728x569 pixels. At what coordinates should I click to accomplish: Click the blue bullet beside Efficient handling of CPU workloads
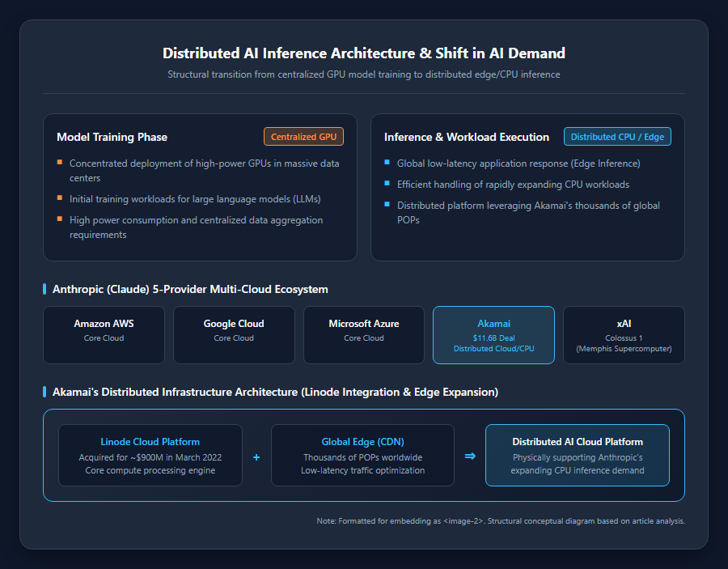coord(387,184)
